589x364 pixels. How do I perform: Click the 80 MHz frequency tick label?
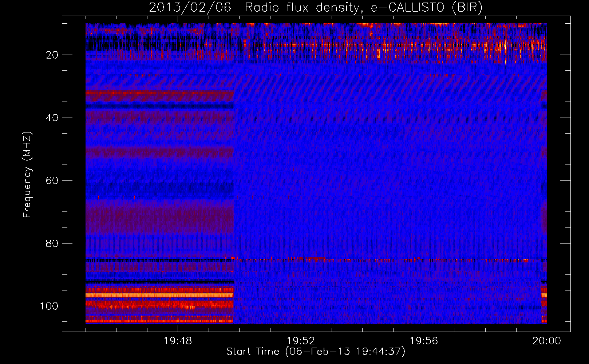pos(52,243)
